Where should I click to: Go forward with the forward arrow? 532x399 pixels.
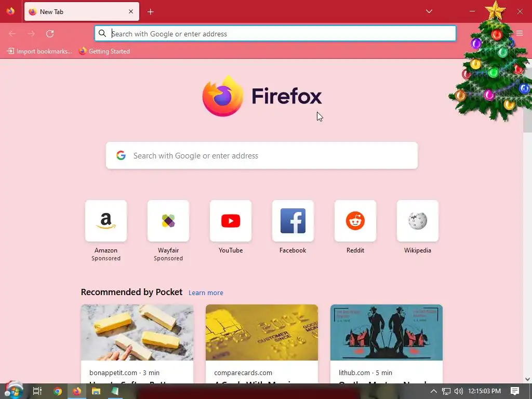tap(31, 34)
